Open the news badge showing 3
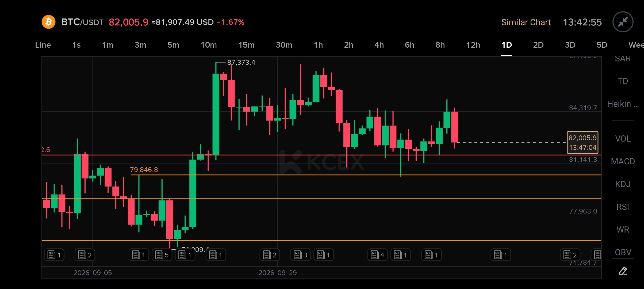 coord(300,255)
